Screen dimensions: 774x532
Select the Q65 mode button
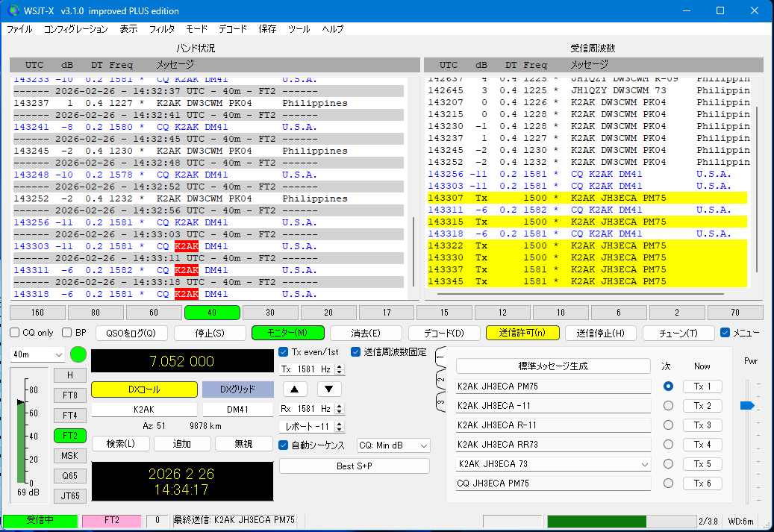pyautogui.click(x=69, y=476)
